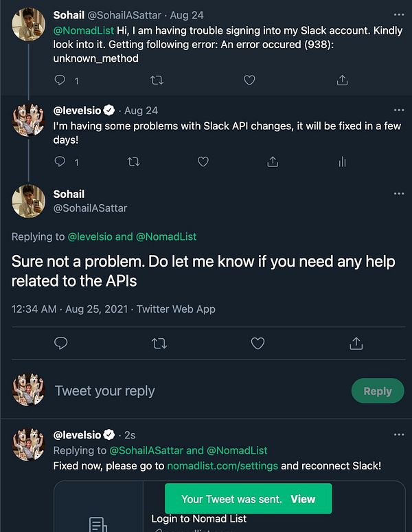The image size is (412, 532).
Task: Open more options on the main tweet
Action: (x=399, y=194)
